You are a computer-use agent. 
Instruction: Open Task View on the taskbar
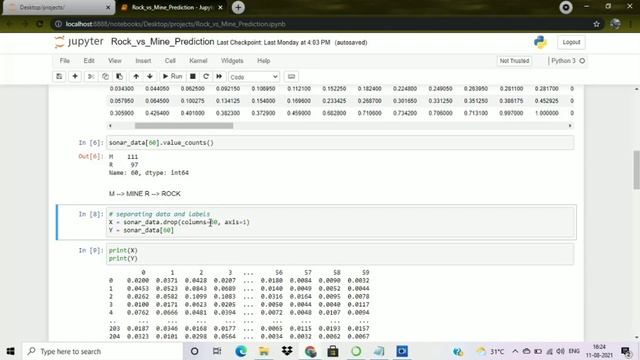217,351
